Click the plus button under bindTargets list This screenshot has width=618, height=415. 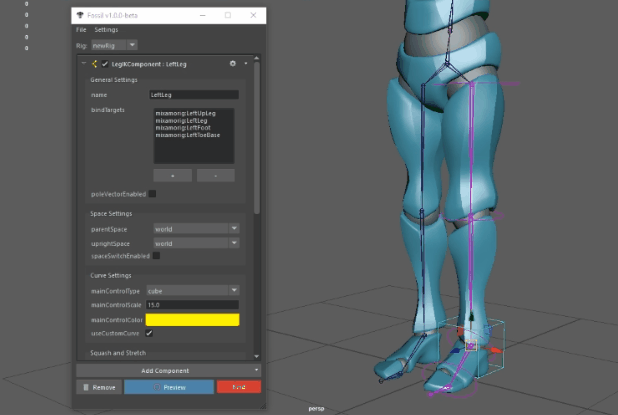pos(172,174)
